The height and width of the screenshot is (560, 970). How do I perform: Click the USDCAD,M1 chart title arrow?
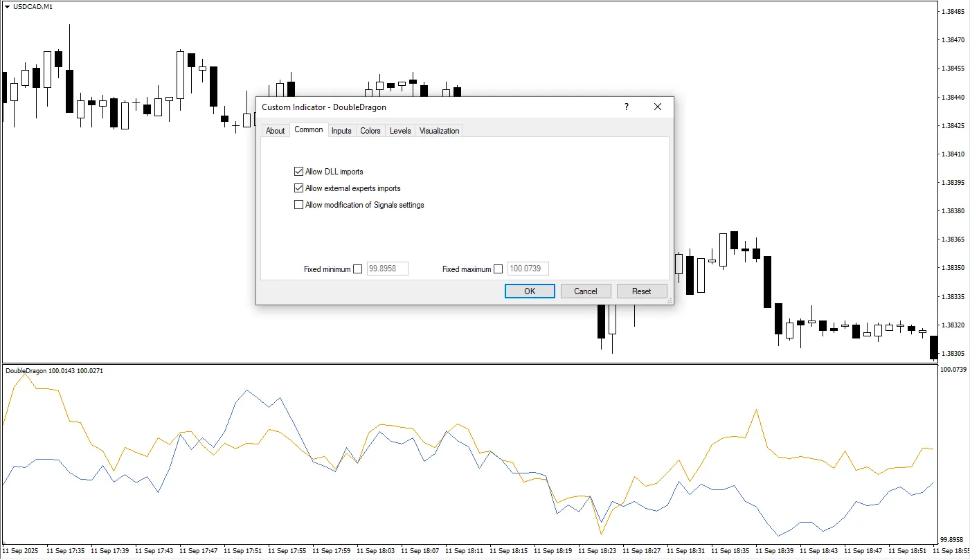pyautogui.click(x=7, y=6)
